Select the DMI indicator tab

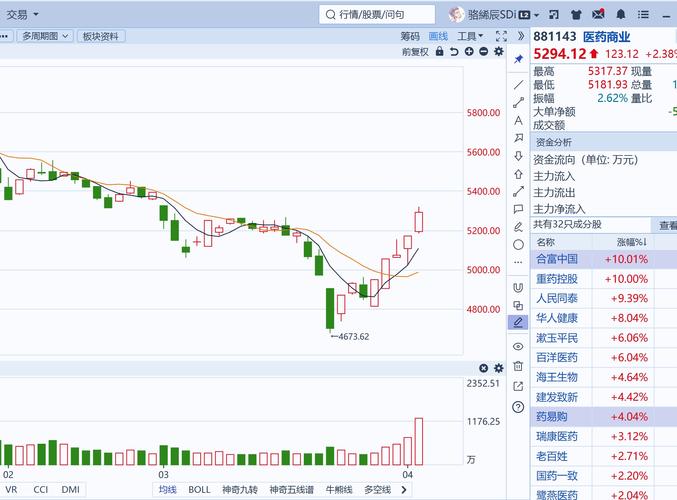(x=70, y=490)
